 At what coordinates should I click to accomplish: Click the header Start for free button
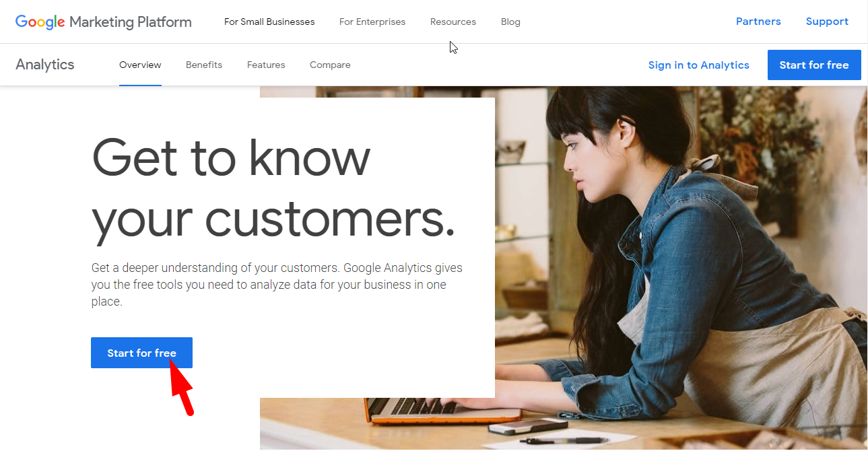(814, 65)
